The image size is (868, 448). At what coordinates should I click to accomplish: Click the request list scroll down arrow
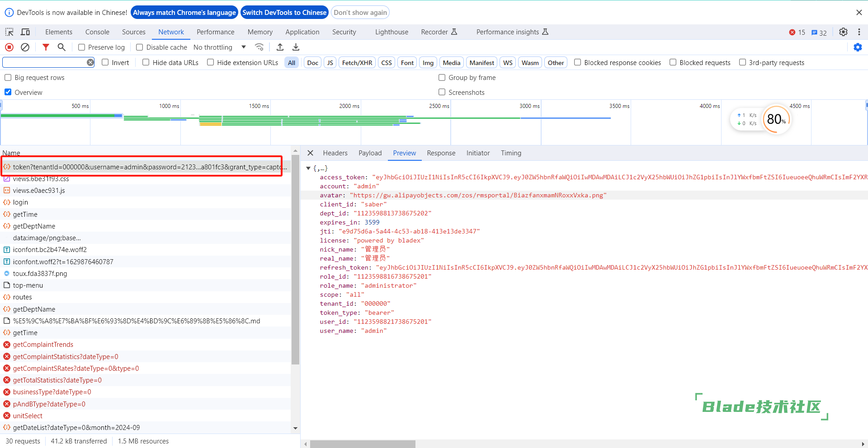coord(295,428)
